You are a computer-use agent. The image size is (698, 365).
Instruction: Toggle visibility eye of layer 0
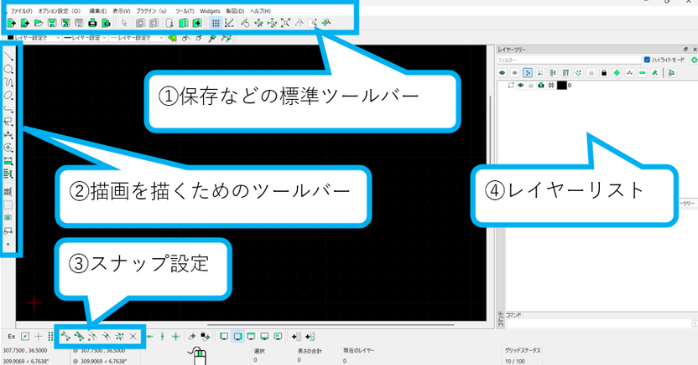click(520, 85)
